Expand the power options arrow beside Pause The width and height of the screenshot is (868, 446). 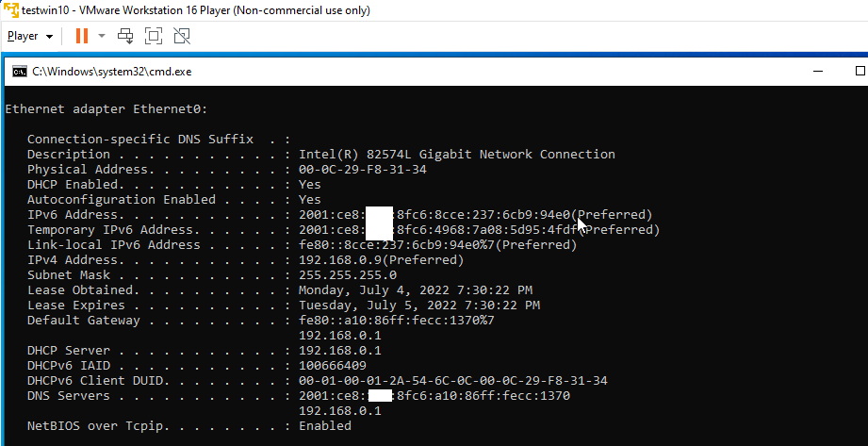coord(101,36)
